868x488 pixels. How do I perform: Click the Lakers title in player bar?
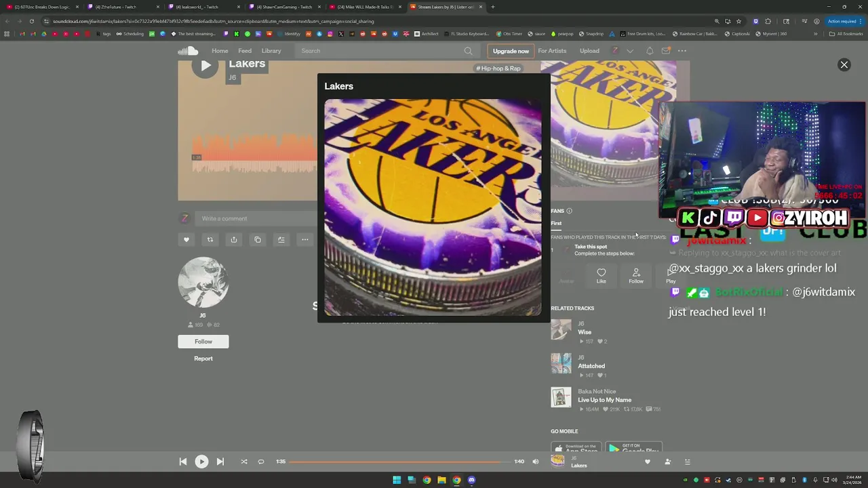coord(578,466)
